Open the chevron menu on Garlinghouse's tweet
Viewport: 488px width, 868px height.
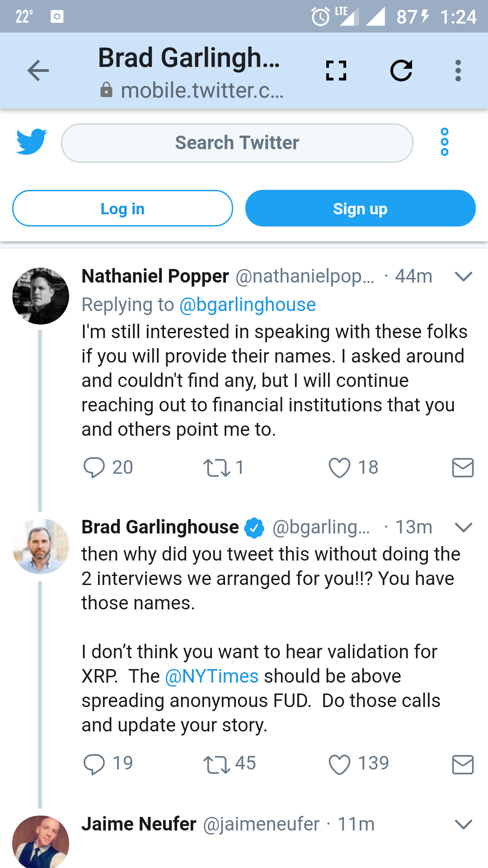[x=464, y=527]
